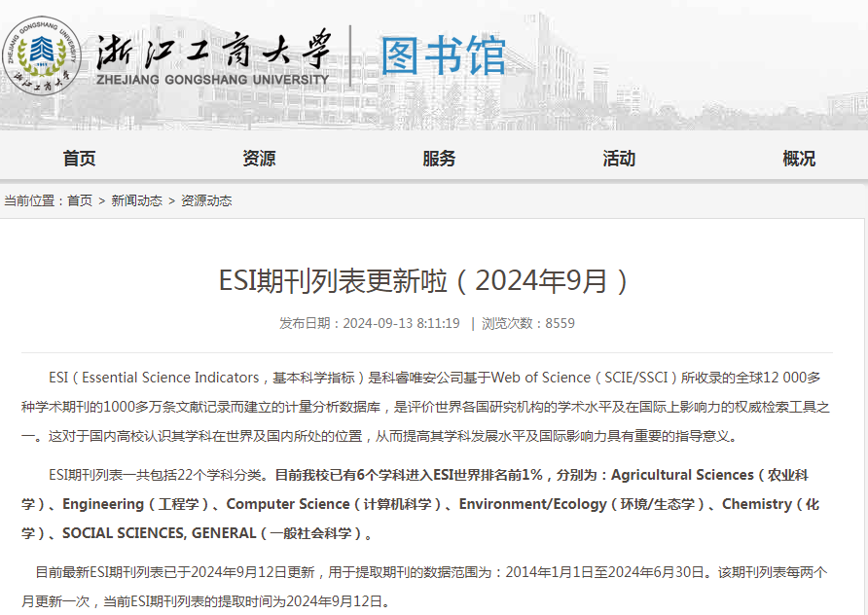Click the 浏览次数 8559 view counter
The width and height of the screenshot is (868, 615).
click(528, 323)
